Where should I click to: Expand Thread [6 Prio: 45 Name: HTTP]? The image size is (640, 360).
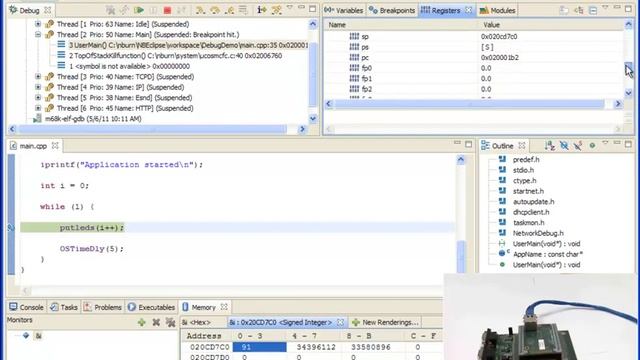click(x=38, y=108)
